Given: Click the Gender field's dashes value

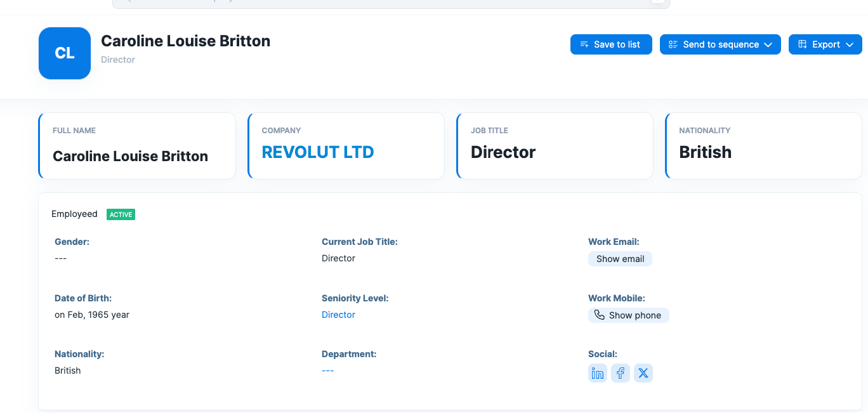Looking at the screenshot, I should click(60, 258).
